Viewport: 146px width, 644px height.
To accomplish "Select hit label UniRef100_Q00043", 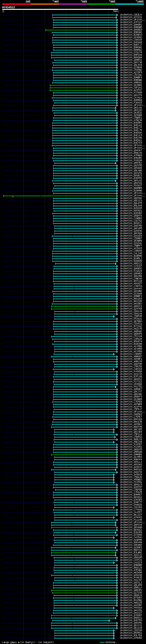I will [131, 289].
